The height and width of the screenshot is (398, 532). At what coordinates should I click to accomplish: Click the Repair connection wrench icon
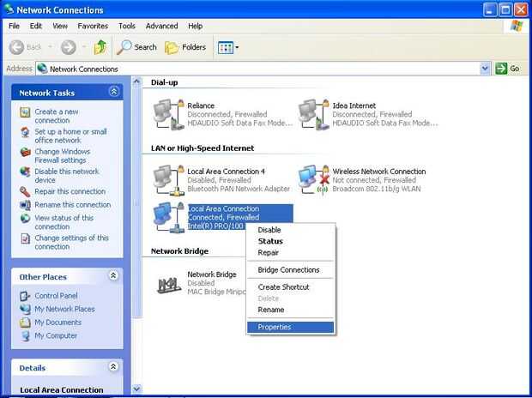point(25,191)
